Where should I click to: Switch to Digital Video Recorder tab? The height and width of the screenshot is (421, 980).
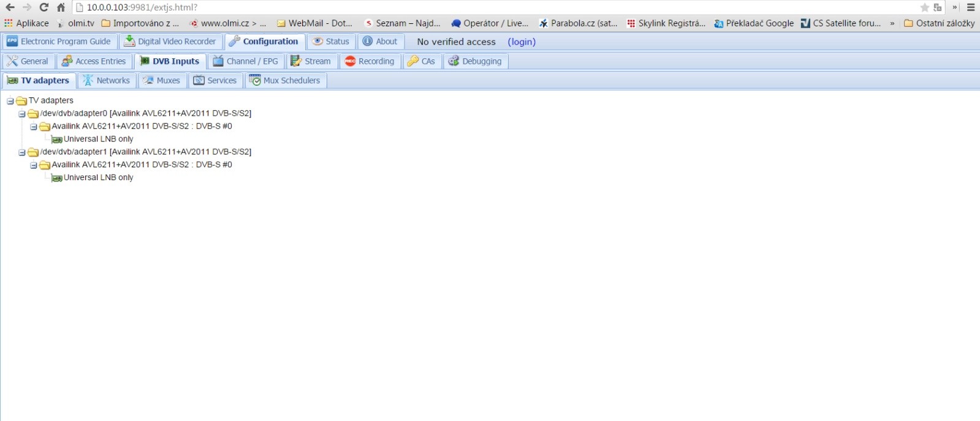click(170, 42)
